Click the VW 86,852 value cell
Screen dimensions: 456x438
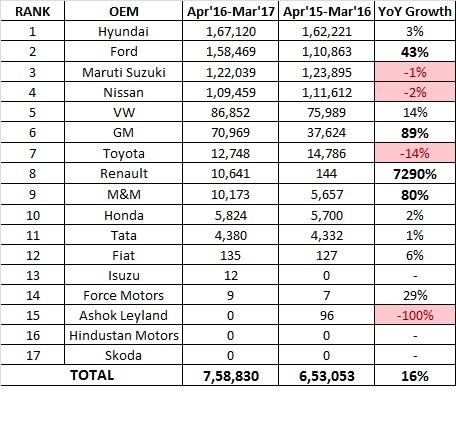(231, 112)
